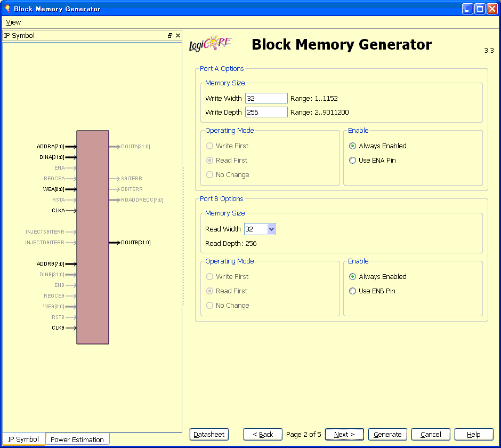501x448 pixels.
Task: Click the SBITERR port label
Action: pos(132,179)
